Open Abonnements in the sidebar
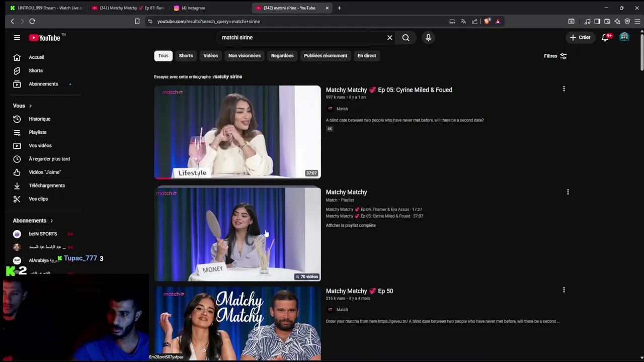 (43, 84)
